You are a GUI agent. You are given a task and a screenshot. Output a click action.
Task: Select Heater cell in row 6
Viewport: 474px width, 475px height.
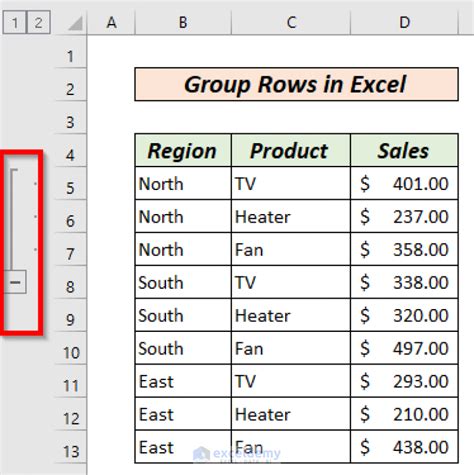pyautogui.click(x=291, y=217)
